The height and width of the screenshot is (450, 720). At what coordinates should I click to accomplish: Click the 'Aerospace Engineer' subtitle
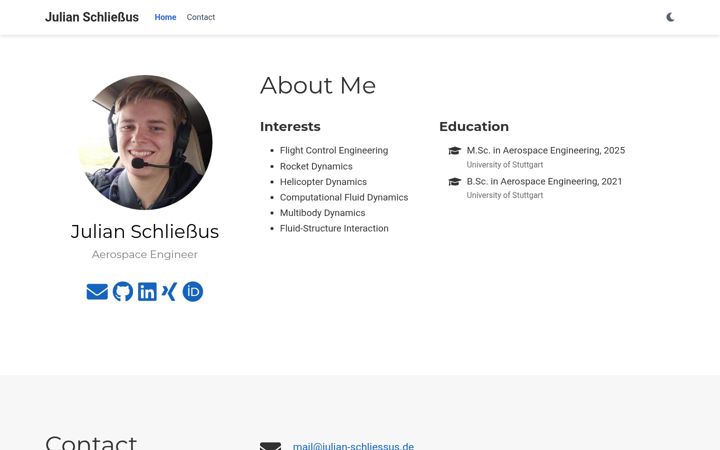click(x=145, y=254)
